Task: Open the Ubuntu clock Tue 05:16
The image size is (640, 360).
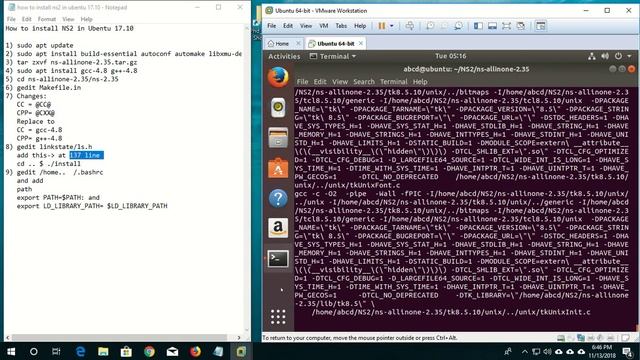Action: tap(450, 56)
